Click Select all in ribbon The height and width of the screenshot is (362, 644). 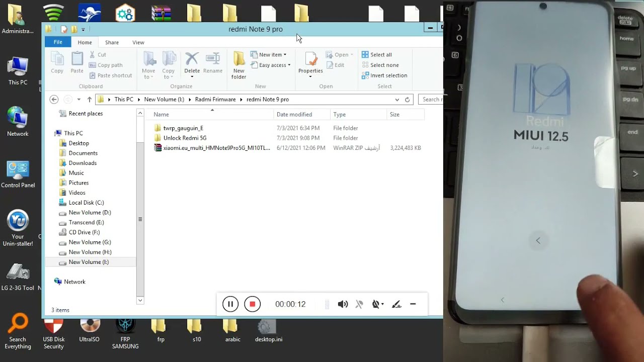click(377, 54)
